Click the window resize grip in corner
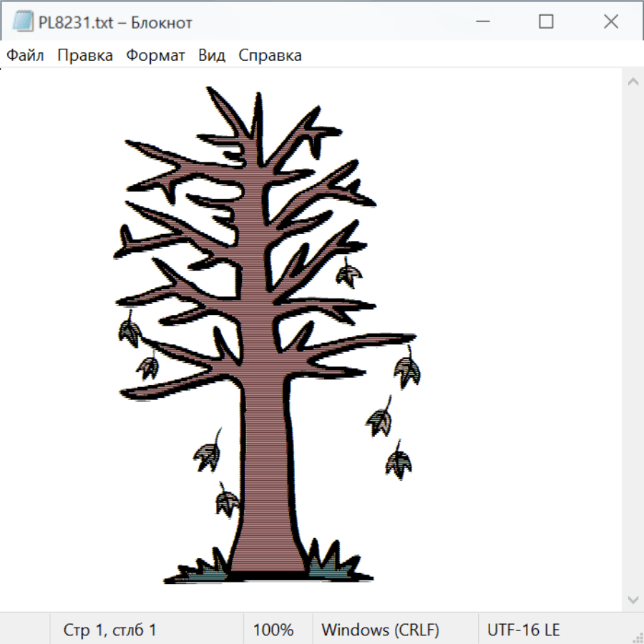The height and width of the screenshot is (644, 644). [638, 638]
